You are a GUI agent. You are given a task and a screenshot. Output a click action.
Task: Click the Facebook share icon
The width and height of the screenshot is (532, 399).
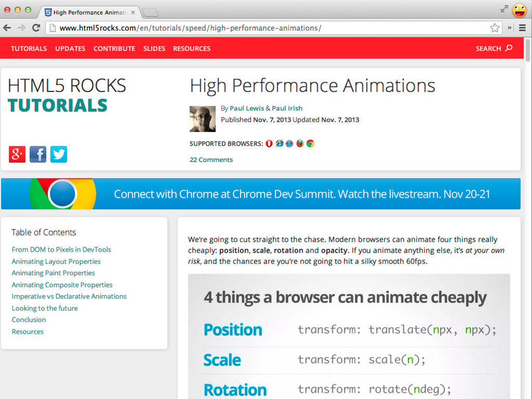click(x=38, y=154)
